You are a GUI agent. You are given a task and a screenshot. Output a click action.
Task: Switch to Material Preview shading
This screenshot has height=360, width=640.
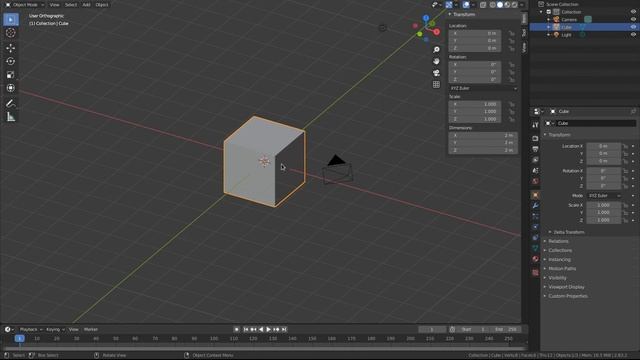coord(507,5)
